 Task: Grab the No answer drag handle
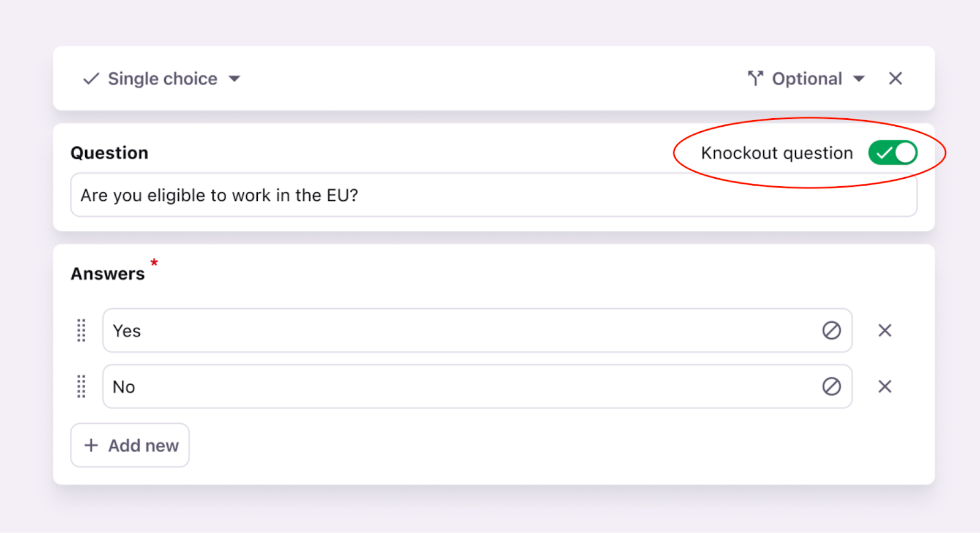click(81, 387)
